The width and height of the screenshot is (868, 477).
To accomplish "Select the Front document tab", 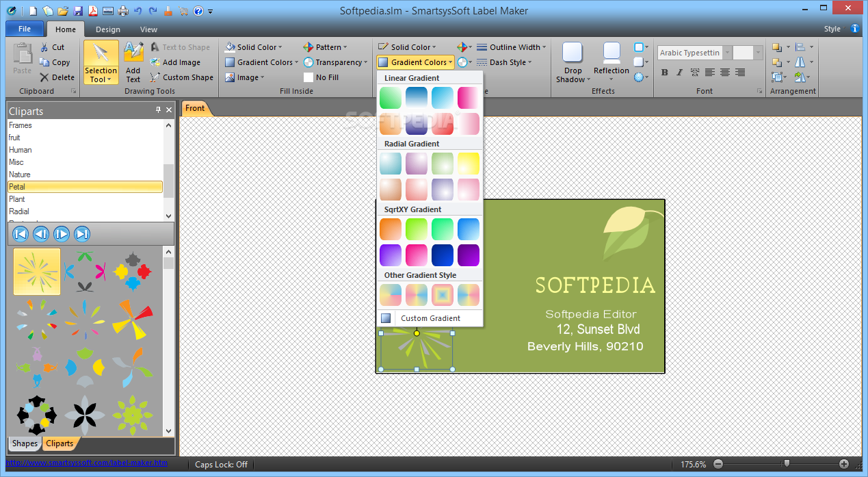I will click(195, 108).
